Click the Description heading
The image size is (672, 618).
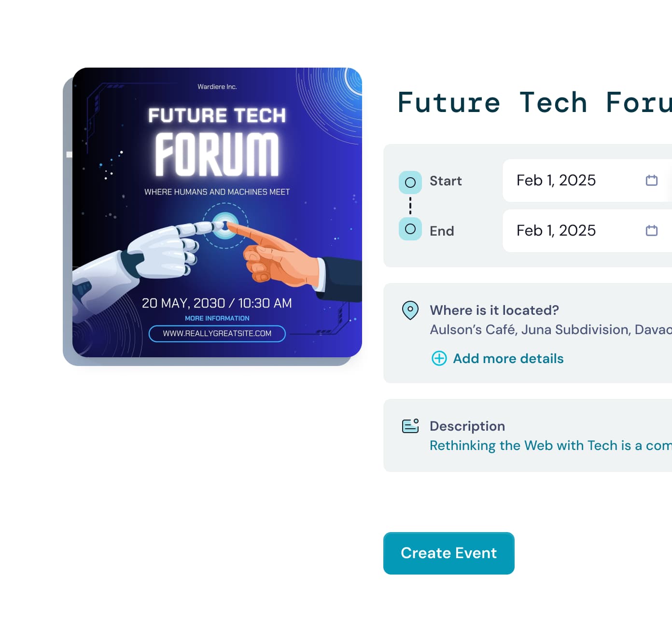[x=467, y=426]
